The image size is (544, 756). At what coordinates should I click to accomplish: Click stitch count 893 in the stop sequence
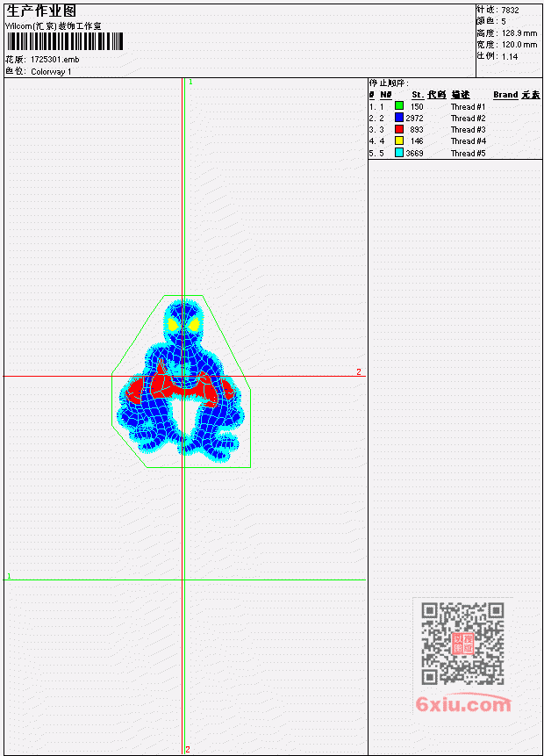(417, 130)
